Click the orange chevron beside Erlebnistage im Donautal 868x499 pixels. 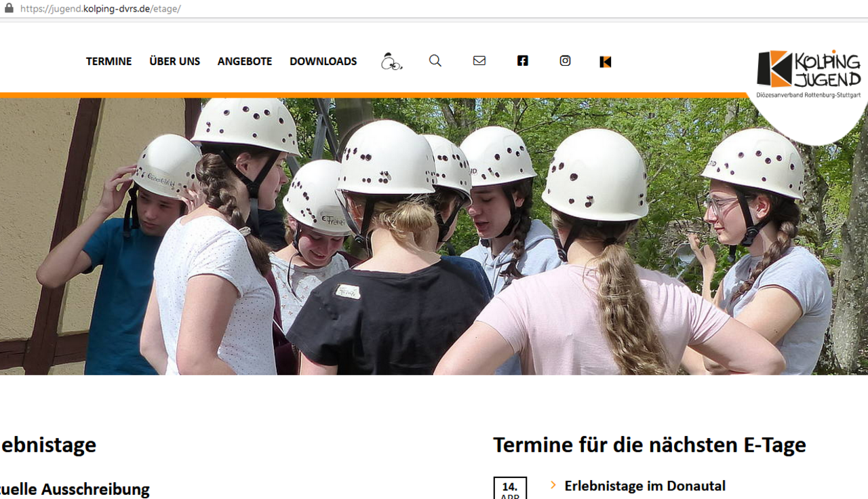click(553, 485)
